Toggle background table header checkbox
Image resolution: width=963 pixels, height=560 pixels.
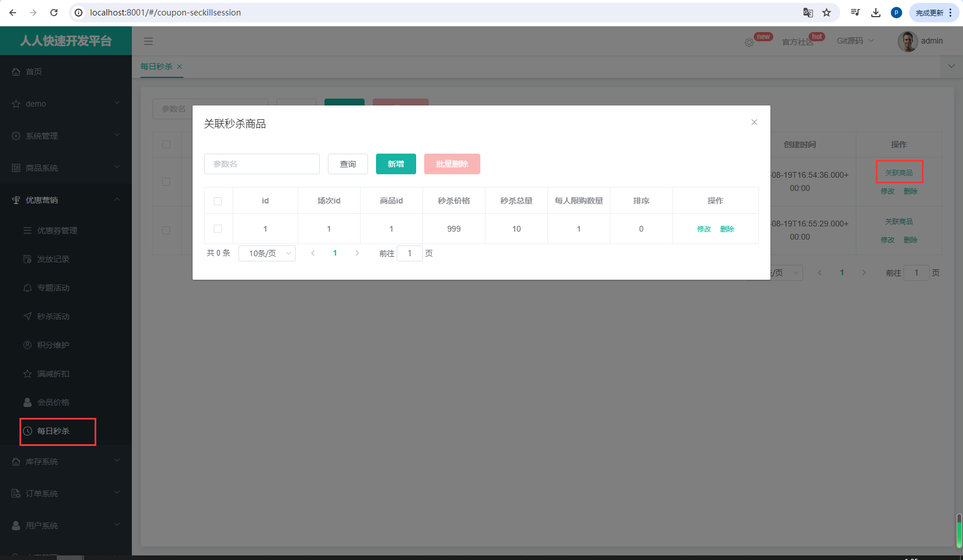[x=166, y=144]
